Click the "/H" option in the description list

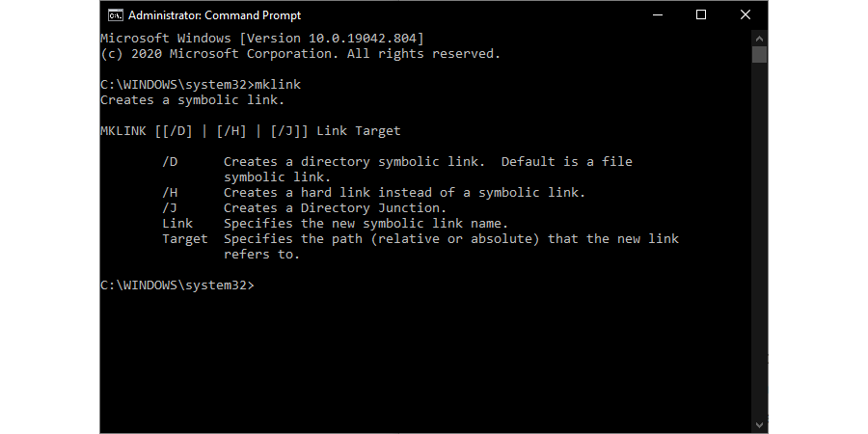pos(170,193)
